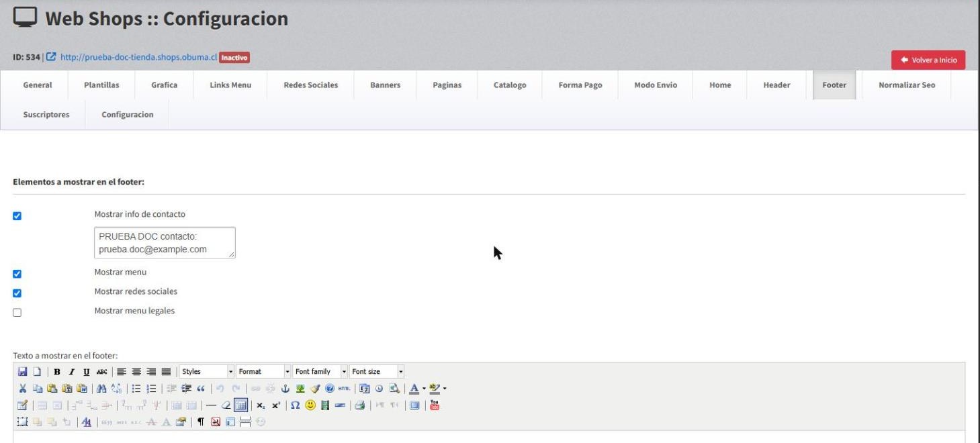Justify text in editor

coord(166,371)
